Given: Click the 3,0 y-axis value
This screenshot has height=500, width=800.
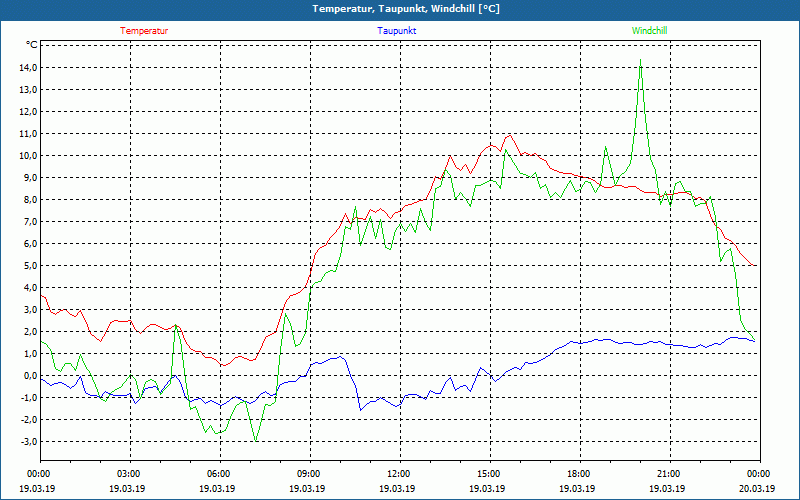Looking at the screenshot, I should [30, 309].
